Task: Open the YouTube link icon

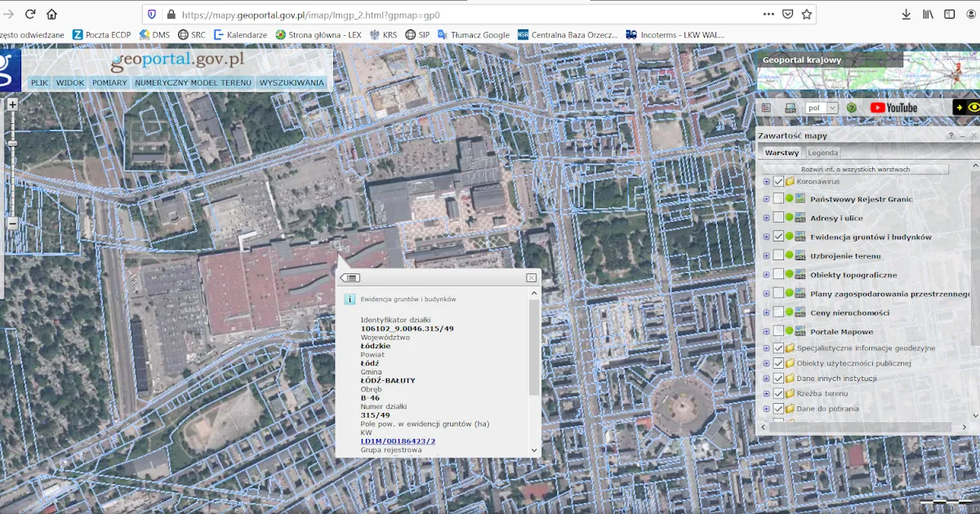Action: click(893, 108)
